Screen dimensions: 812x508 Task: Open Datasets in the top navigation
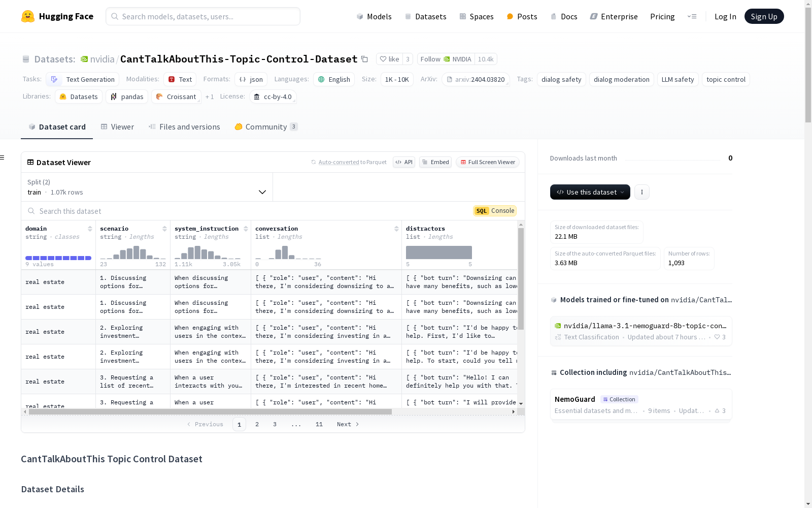coord(425,16)
